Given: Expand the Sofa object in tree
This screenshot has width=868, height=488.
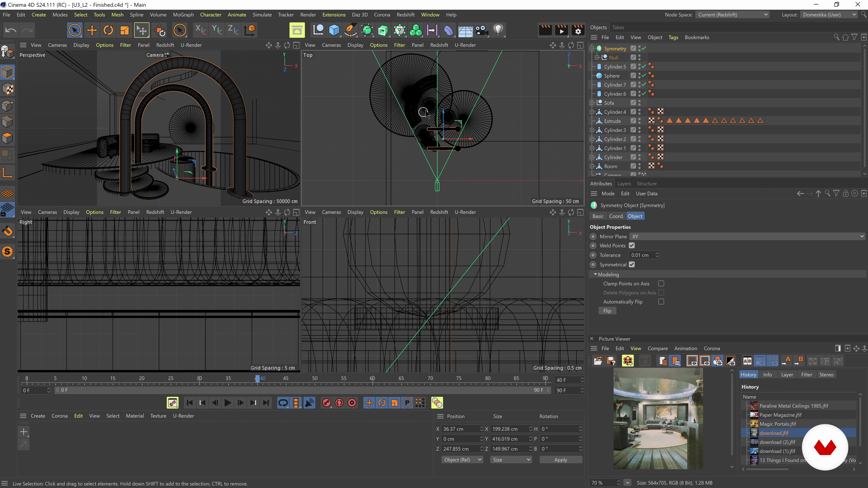Looking at the screenshot, I should pos(592,103).
